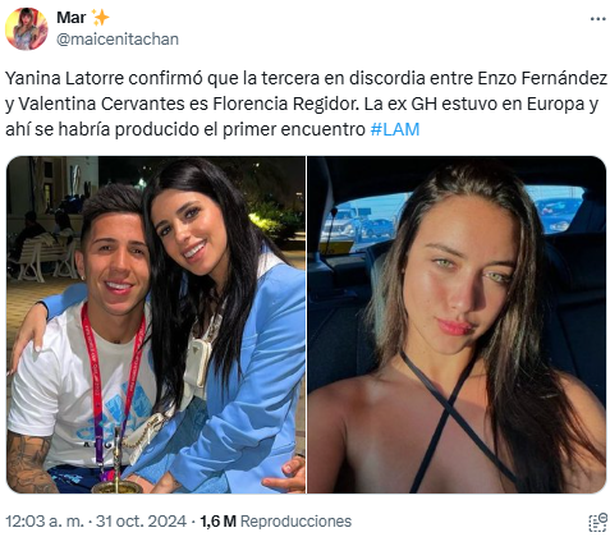
Task: Click the phrase primer encuentro in tweet
Action: [x=294, y=129]
